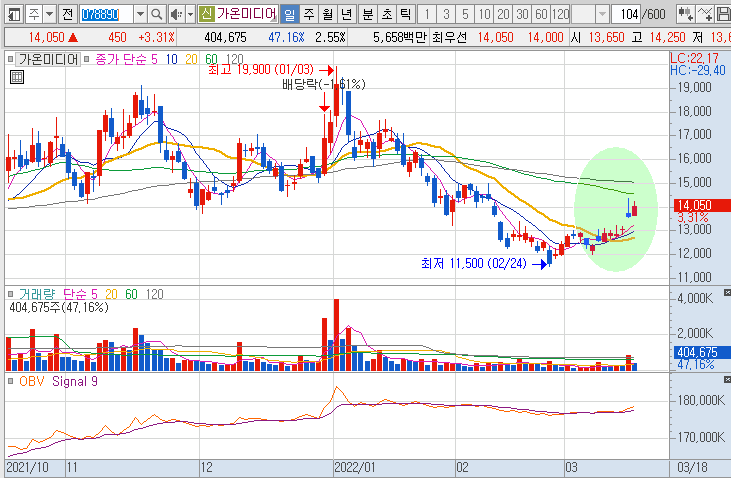The width and height of the screenshot is (731, 478).
Task: Click the blue moving average 10 legend
Action: [172, 59]
